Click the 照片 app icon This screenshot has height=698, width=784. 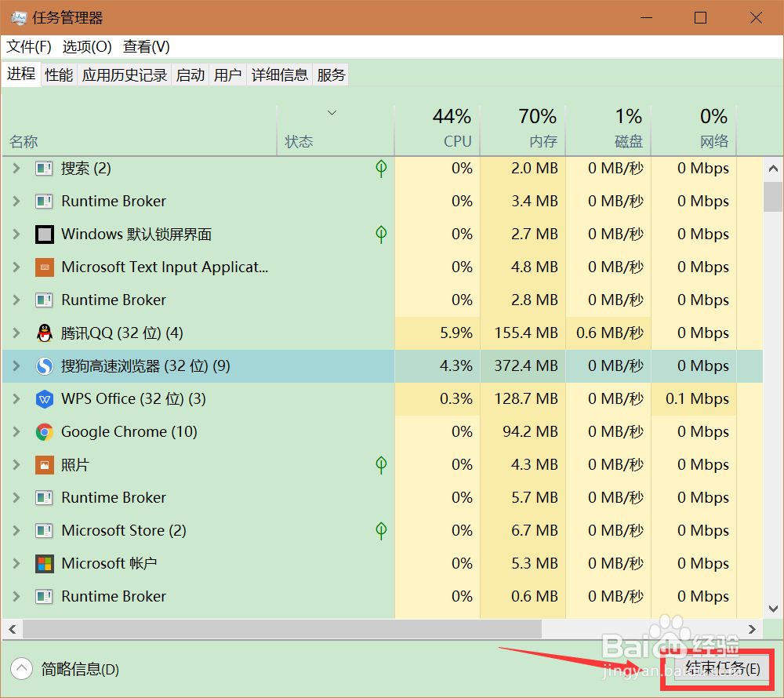click(45, 465)
